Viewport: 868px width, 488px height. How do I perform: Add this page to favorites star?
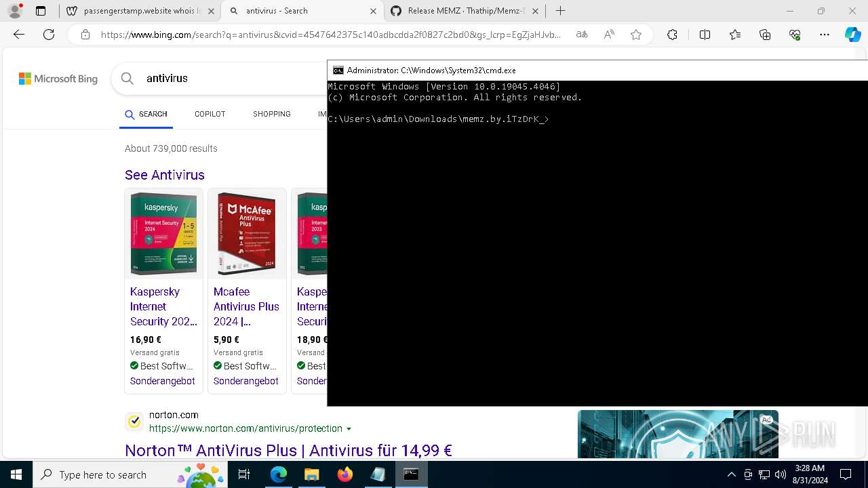click(x=636, y=35)
